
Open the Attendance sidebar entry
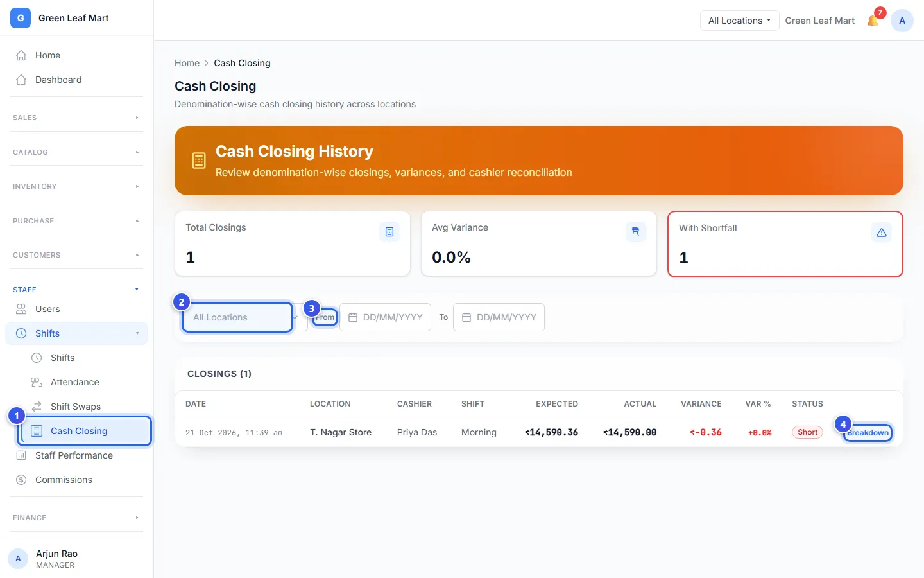tap(84, 382)
